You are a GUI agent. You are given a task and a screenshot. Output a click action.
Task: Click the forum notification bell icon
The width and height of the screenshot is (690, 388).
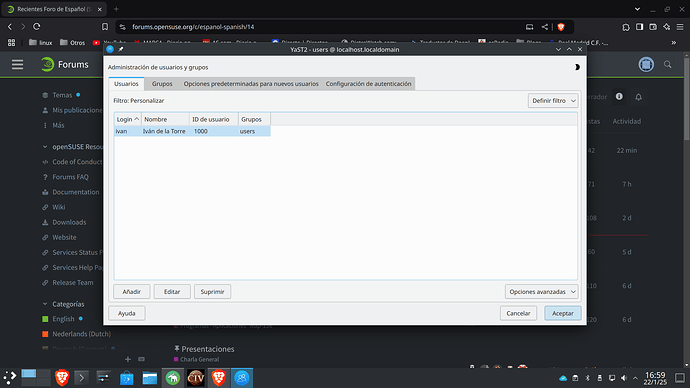[639, 97]
